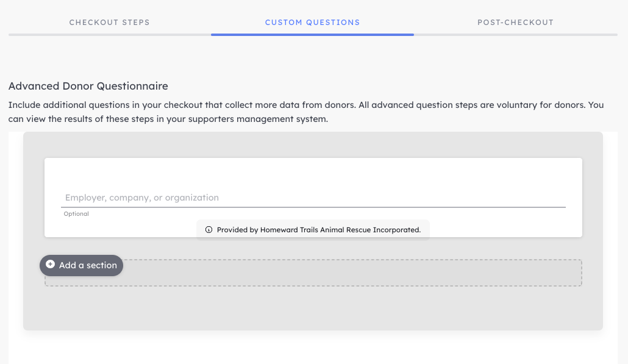The image size is (628, 364).
Task: Click the info icon beside Provided by notice
Action: click(209, 230)
